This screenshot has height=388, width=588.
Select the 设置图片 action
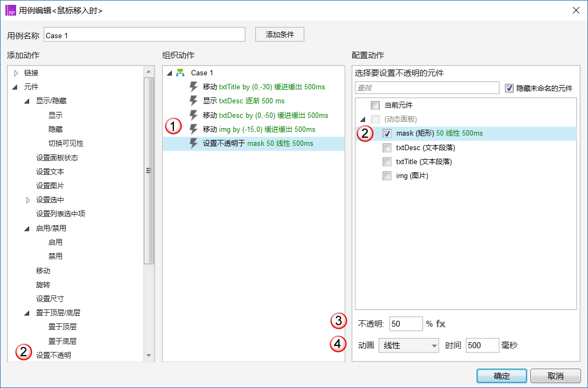point(50,186)
